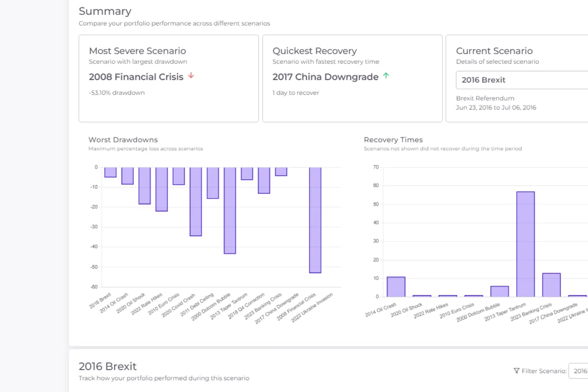Click the 2016 Brexit drawdown bar
588x392 pixels.
tap(111, 172)
